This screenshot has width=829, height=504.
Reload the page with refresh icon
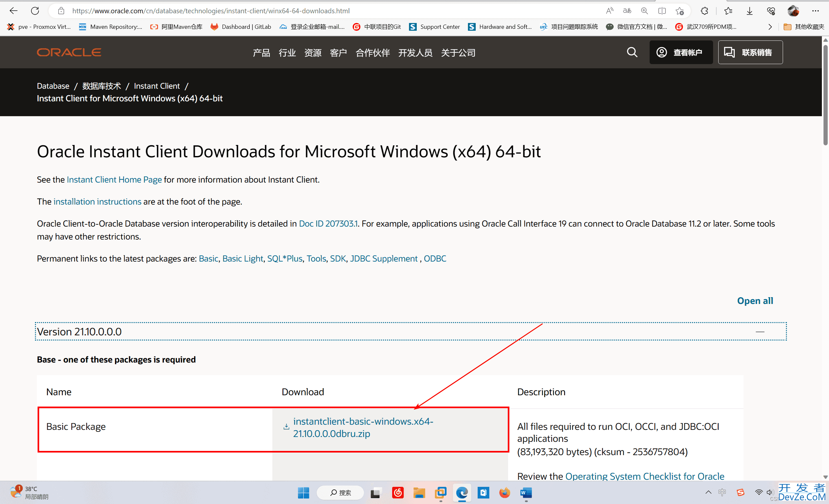(x=35, y=11)
